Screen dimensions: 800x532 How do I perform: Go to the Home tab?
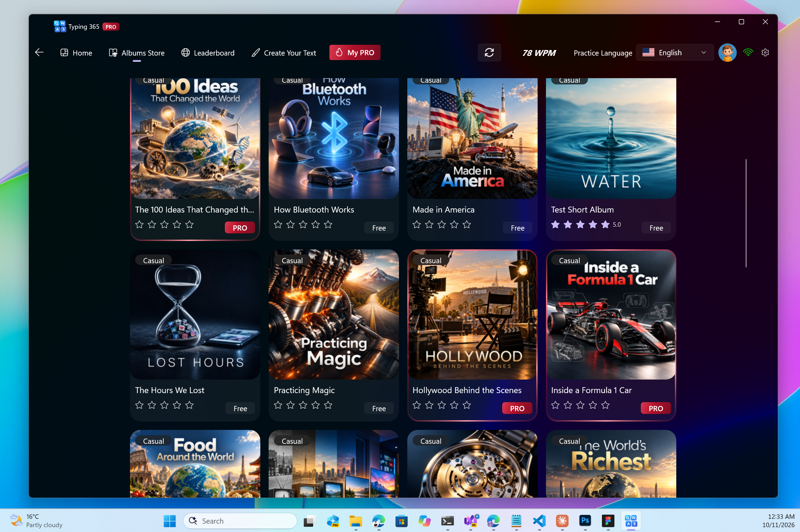76,53
